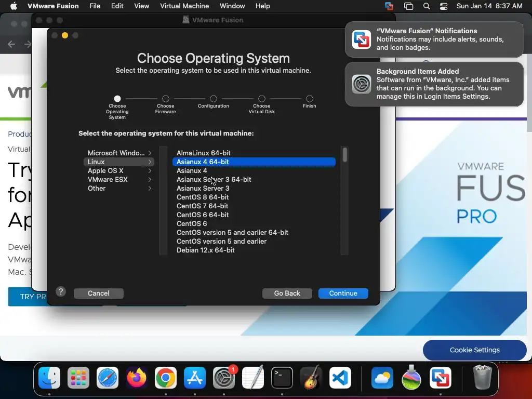This screenshot has width=532, height=399.
Task: Select Debian 12.x 64-bit
Action: [x=254, y=250]
